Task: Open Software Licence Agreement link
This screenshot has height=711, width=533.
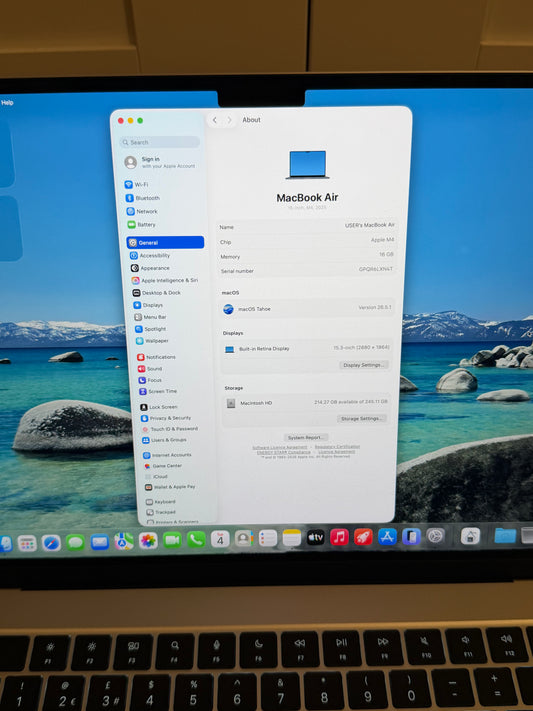Action: point(279,447)
